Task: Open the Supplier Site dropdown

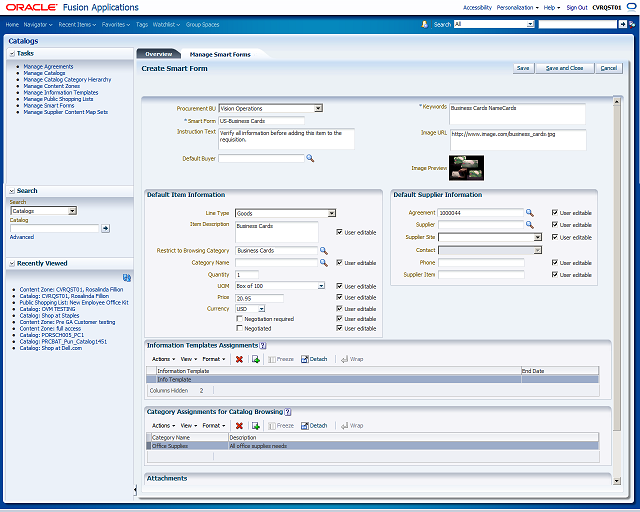Action: point(538,237)
